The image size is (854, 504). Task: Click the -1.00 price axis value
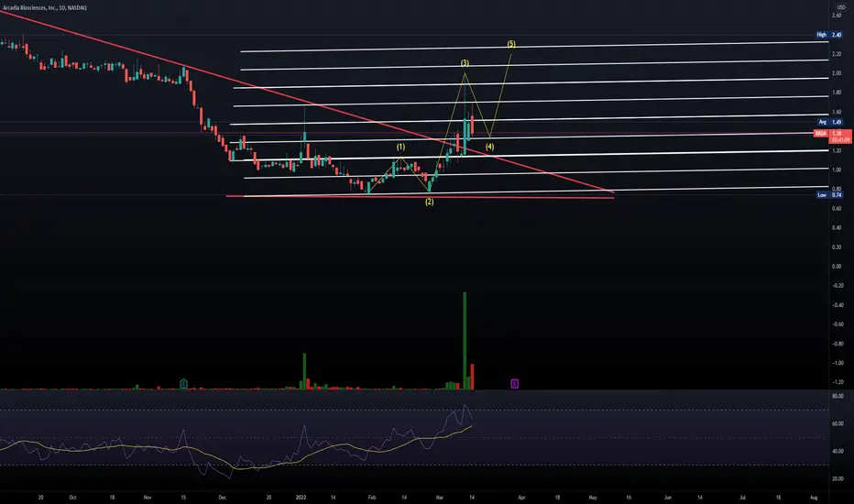836,363
